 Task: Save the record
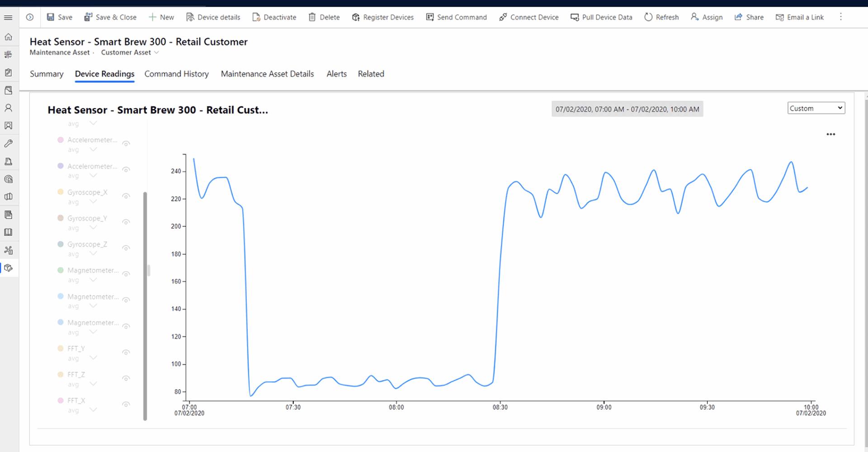(x=59, y=17)
